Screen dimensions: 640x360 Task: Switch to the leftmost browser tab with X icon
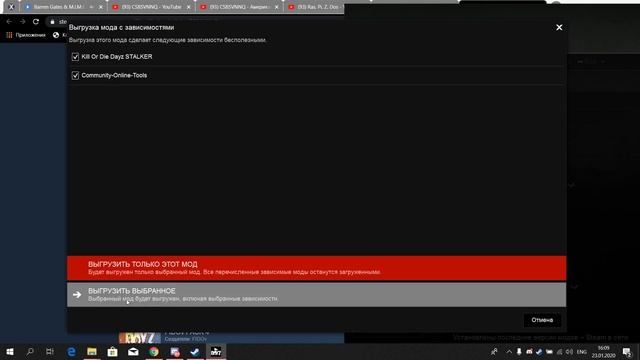click(11, 7)
